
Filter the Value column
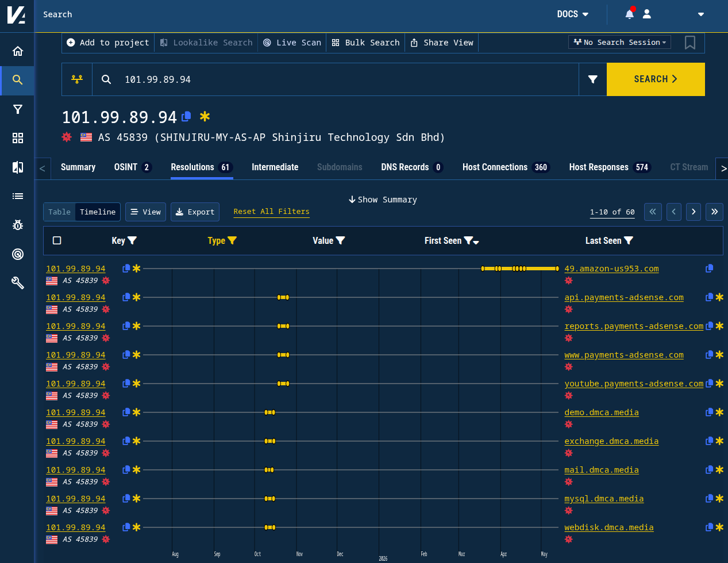pos(340,240)
